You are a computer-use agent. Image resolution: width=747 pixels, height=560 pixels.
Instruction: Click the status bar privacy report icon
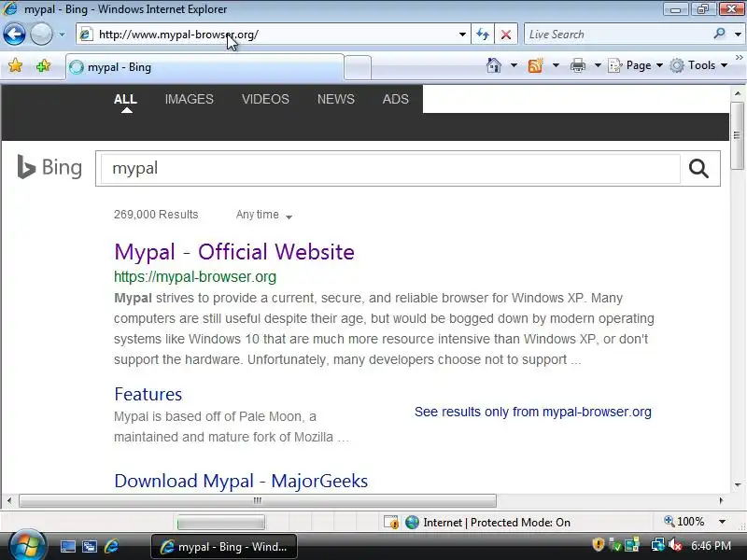tap(391, 523)
